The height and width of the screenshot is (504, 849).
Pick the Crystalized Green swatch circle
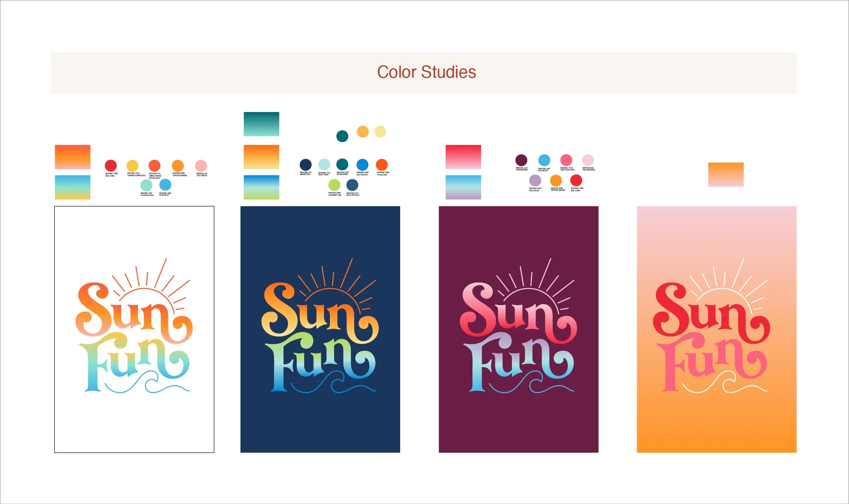click(x=146, y=185)
